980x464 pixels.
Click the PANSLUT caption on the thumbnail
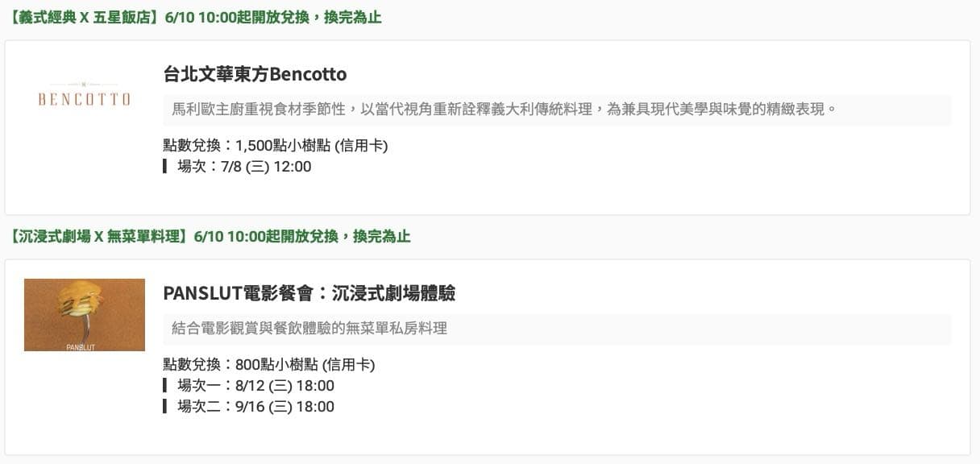[81, 347]
